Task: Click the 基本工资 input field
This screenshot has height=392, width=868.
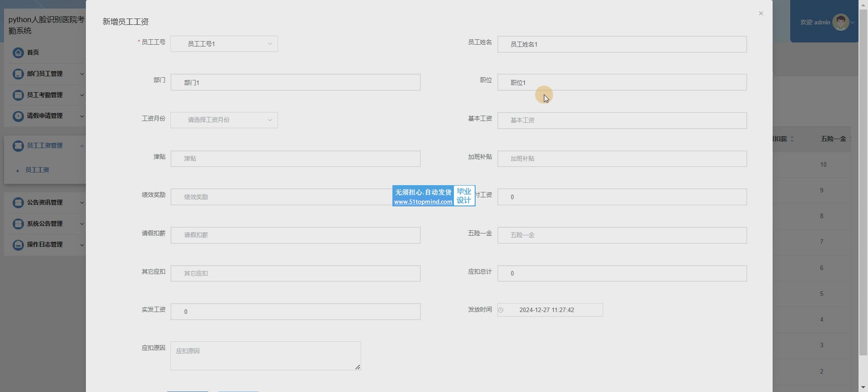Action: click(x=622, y=121)
